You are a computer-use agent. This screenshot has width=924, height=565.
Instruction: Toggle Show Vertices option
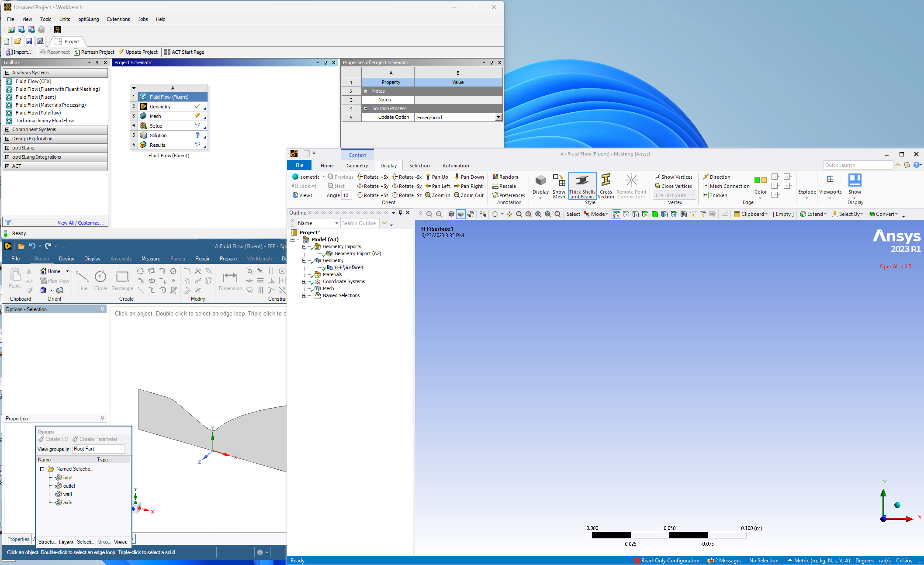pos(673,177)
